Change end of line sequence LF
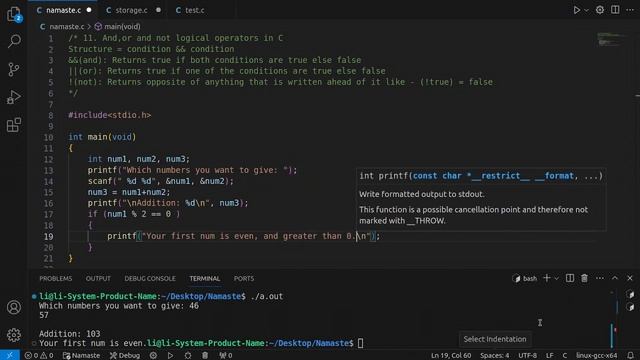This screenshot has width=640, height=360. pos(550,356)
